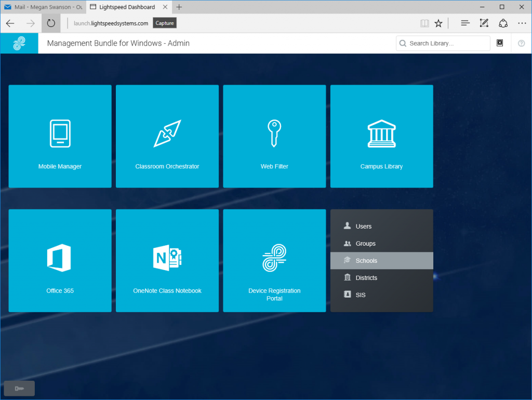This screenshot has width=532, height=400.
Task: Go back with browser back arrow
Action: pyautogui.click(x=10, y=23)
